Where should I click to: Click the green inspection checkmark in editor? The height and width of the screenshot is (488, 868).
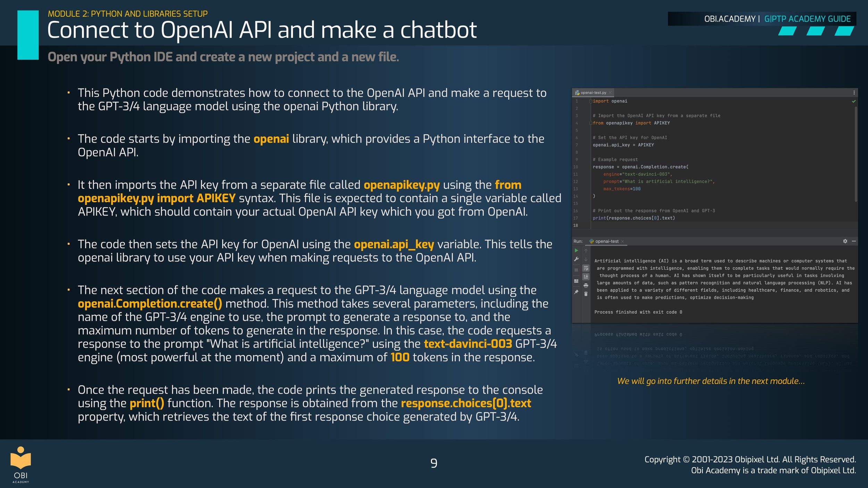pyautogui.click(x=854, y=101)
